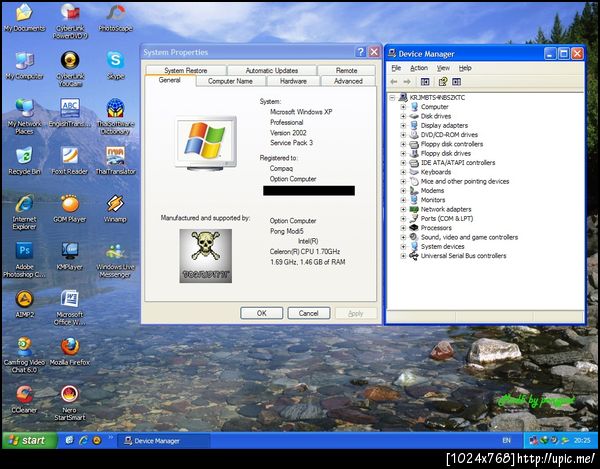Click the Device Manager taskbar button
Image resolution: width=600 pixels, height=469 pixels.
click(164, 441)
